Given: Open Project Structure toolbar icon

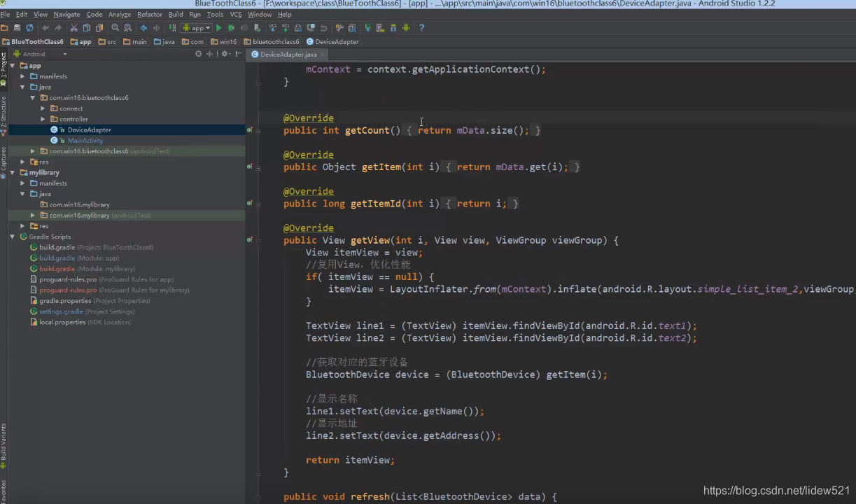Looking at the screenshot, I should 351,28.
